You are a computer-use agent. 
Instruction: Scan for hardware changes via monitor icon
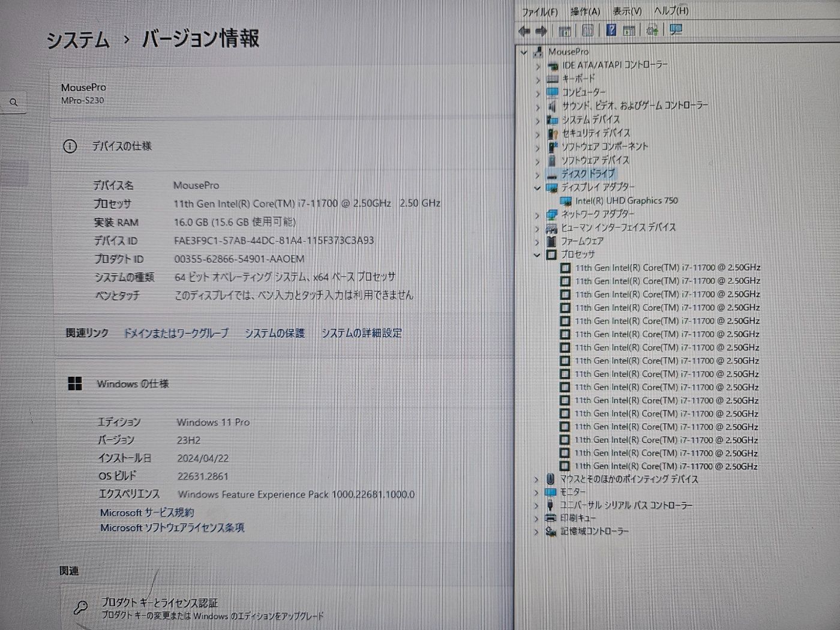click(676, 30)
